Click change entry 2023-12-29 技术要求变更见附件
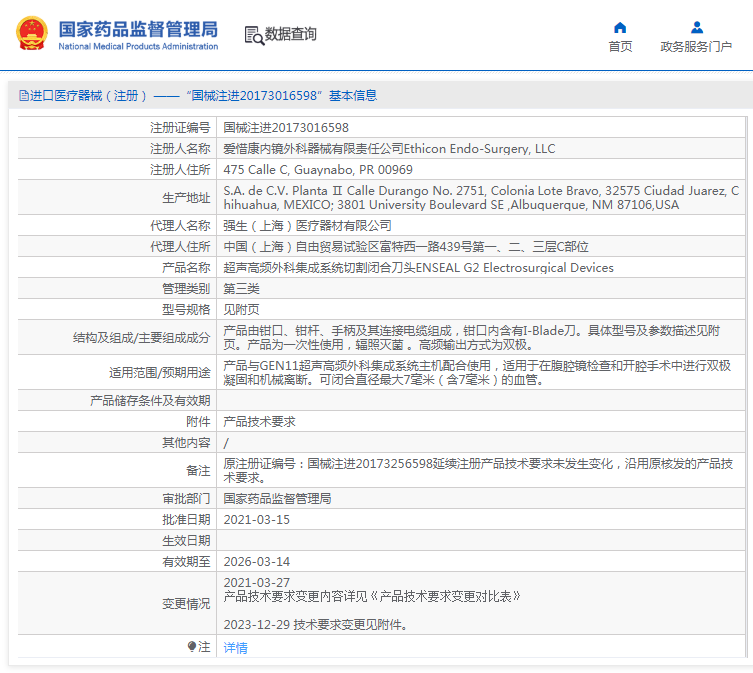The height and width of the screenshot is (673, 753). 316,624
